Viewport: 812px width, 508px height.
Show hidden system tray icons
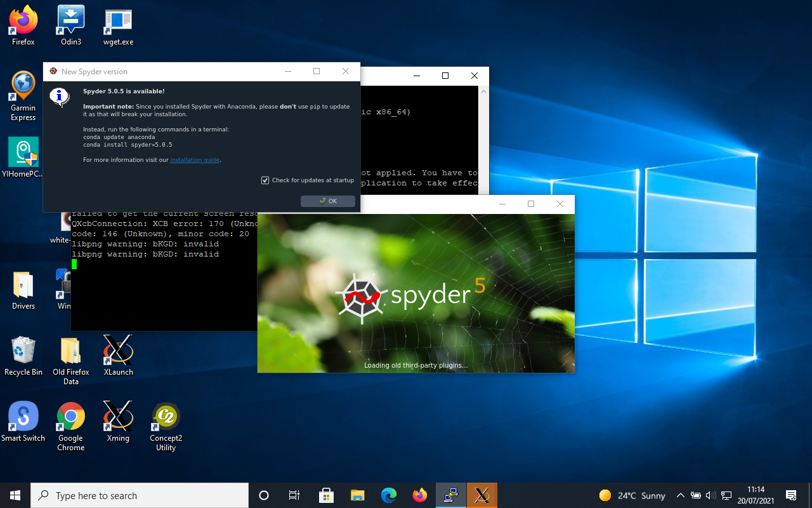[681, 495]
